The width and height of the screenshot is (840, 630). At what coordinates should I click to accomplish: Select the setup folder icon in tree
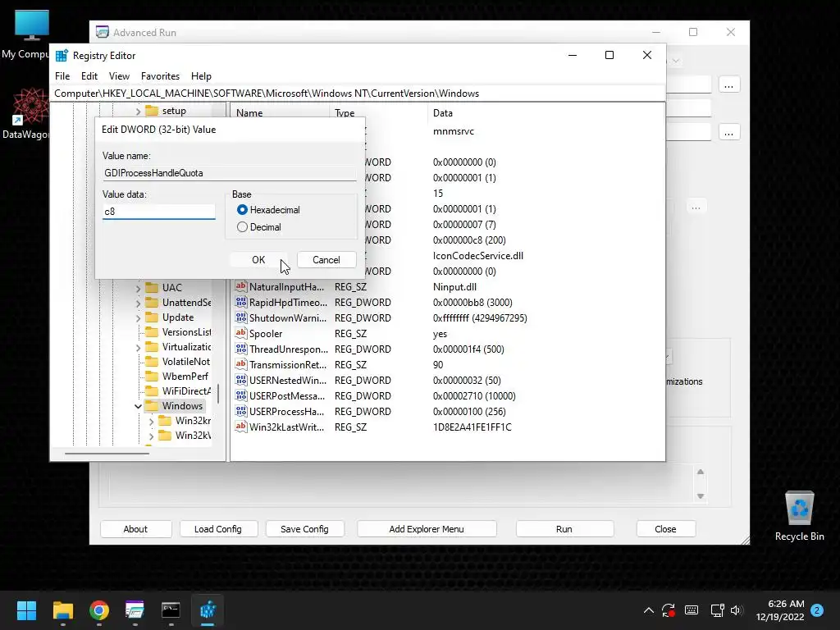[152, 111]
